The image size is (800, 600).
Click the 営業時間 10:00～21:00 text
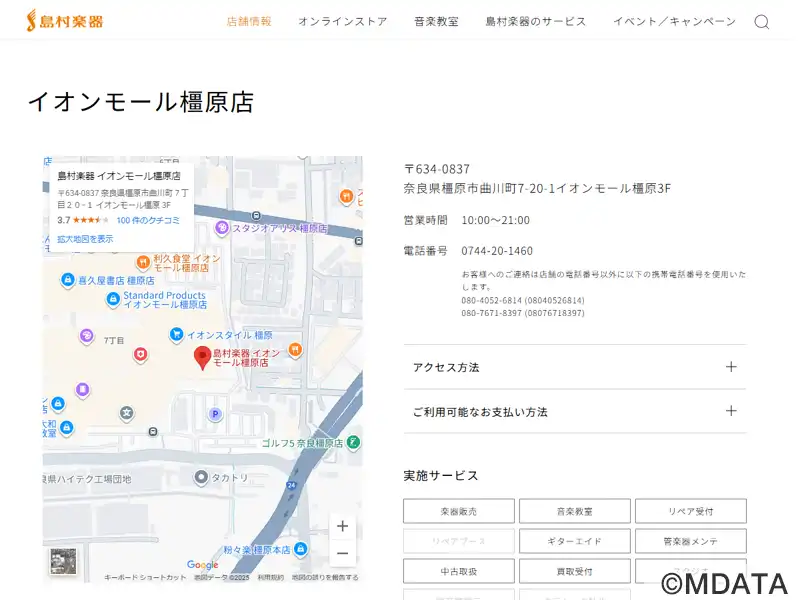pos(467,220)
